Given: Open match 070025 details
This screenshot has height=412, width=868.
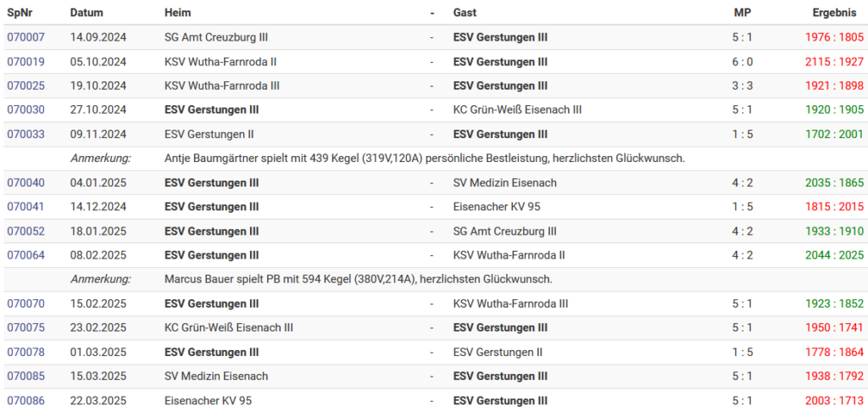Looking at the screenshot, I should tap(26, 86).
